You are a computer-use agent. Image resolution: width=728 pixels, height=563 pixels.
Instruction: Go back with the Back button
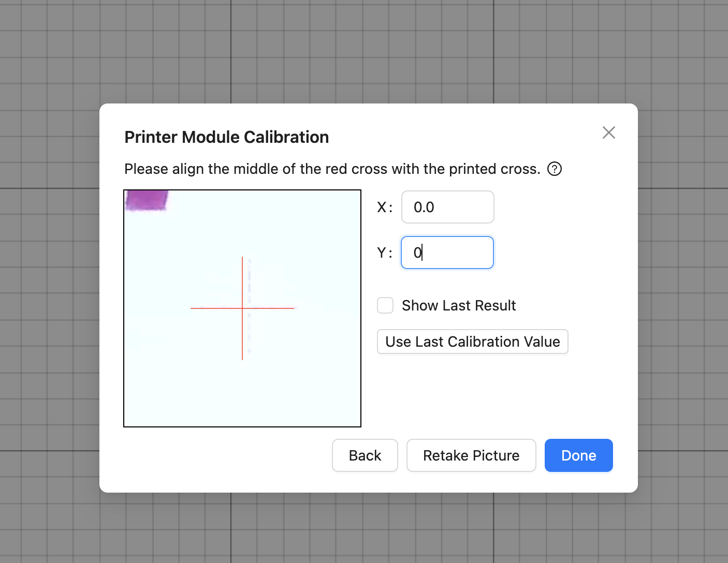click(x=365, y=455)
